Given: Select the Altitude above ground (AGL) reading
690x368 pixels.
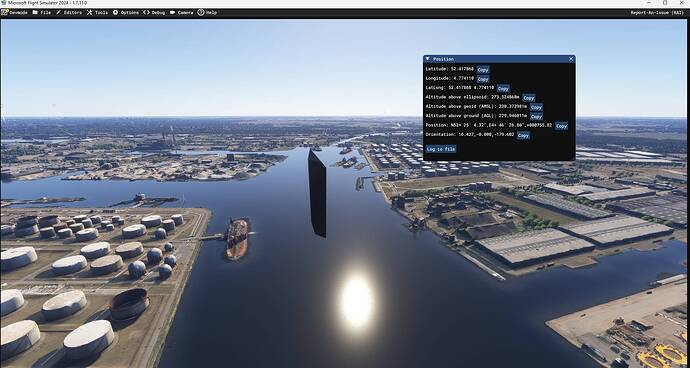Looking at the screenshot, I should pos(476,116).
